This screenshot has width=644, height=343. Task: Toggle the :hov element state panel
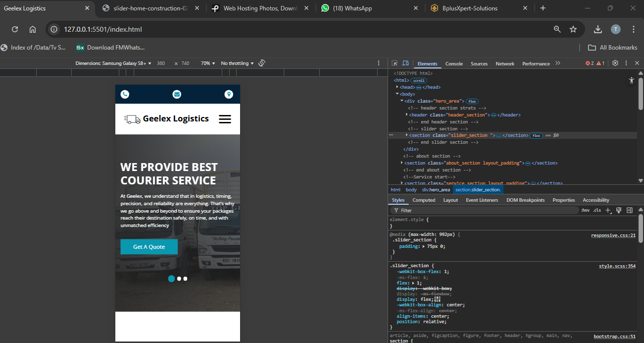[x=585, y=210]
